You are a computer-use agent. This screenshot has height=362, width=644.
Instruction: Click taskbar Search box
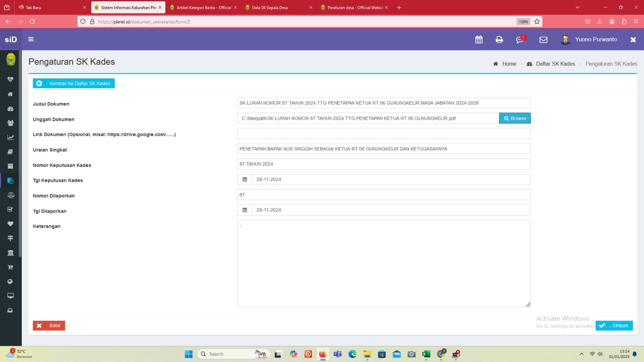coord(233,354)
